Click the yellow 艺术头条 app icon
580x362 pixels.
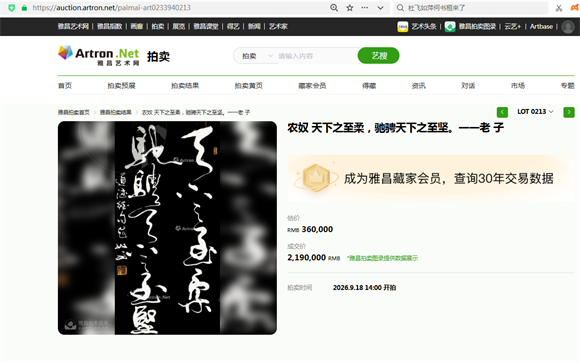pos(402,27)
